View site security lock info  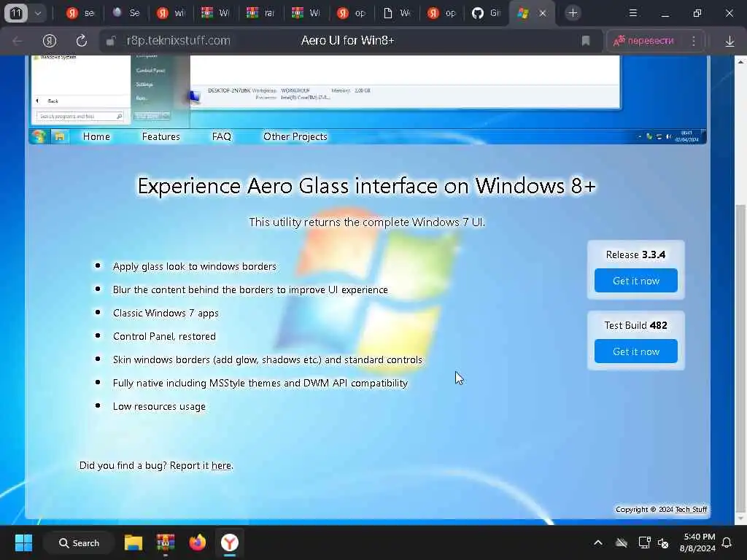pyautogui.click(x=111, y=41)
